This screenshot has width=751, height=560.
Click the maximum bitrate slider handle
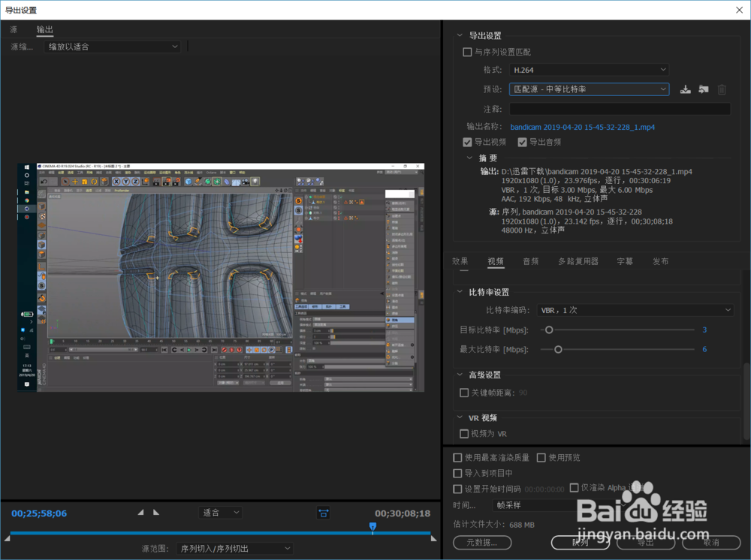coord(558,349)
